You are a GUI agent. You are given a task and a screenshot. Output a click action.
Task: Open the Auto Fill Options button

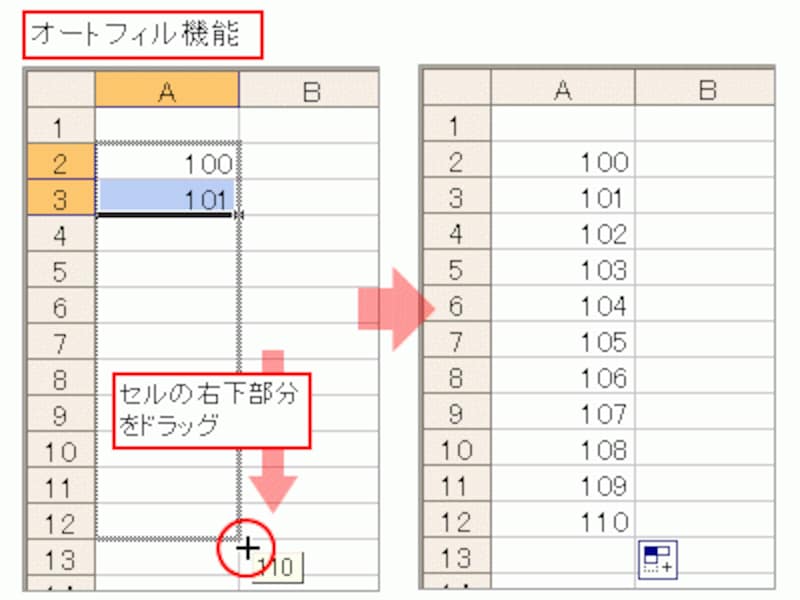point(658,560)
